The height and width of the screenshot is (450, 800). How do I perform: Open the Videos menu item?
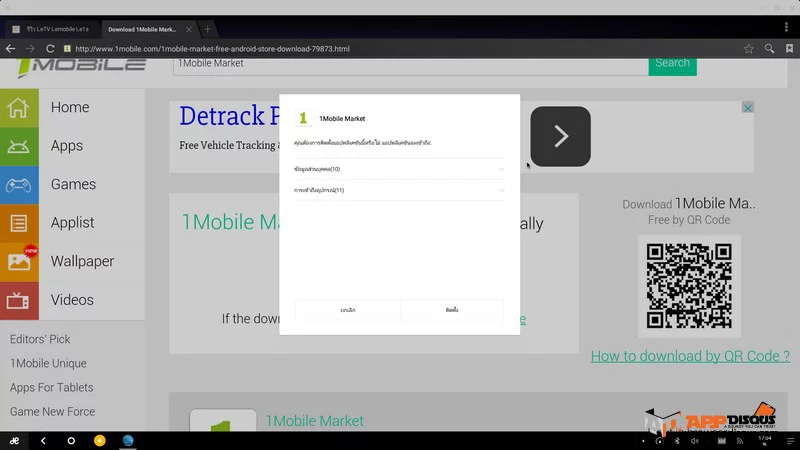[x=72, y=300]
